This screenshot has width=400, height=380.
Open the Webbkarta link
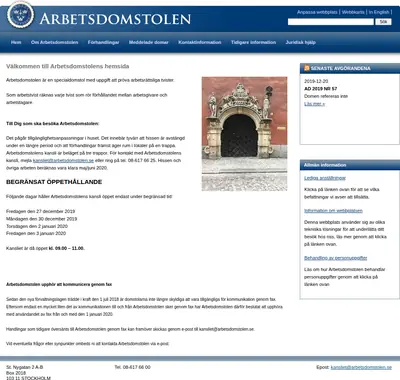353,12
